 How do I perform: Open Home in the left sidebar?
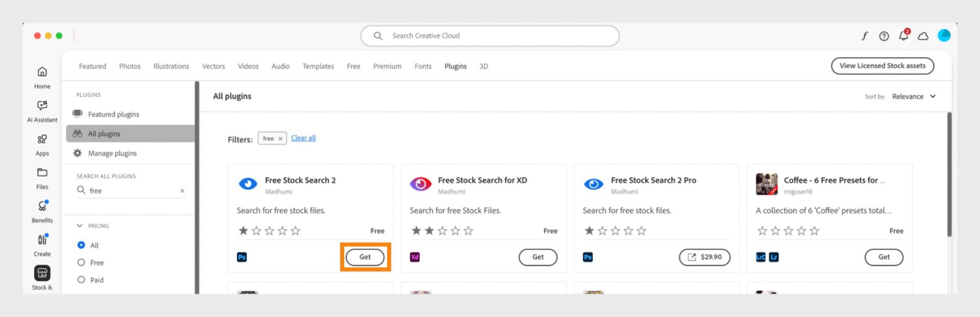point(42,78)
